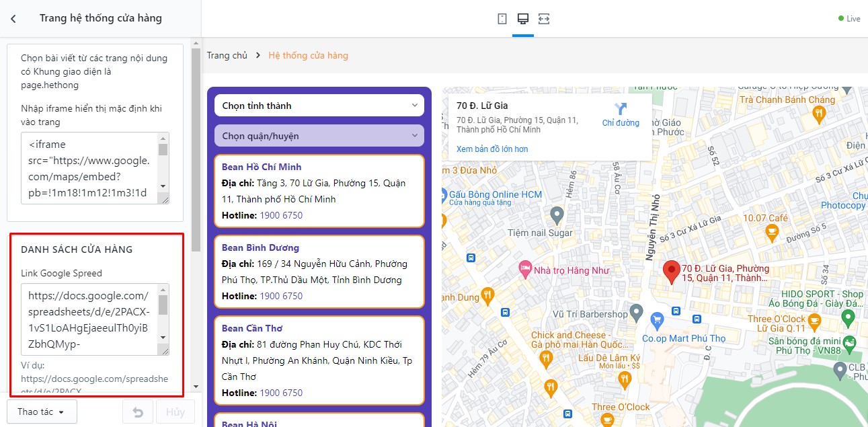Select the Bean Cần Thơ store title

[x=252, y=328]
